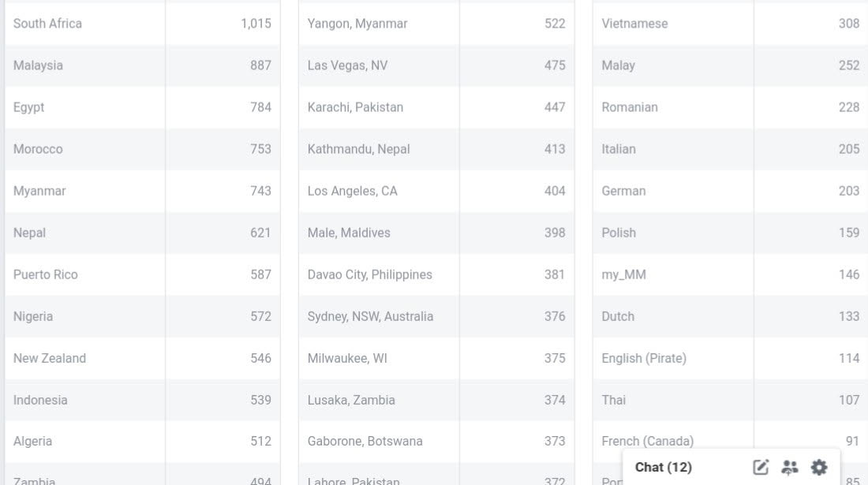Select the Romanian language row

630,107
